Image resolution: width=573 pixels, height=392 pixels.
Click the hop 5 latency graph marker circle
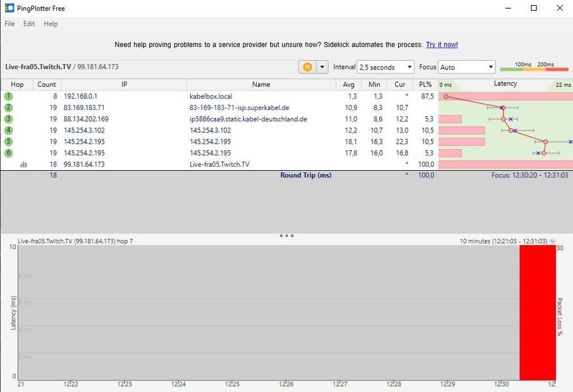click(x=545, y=142)
